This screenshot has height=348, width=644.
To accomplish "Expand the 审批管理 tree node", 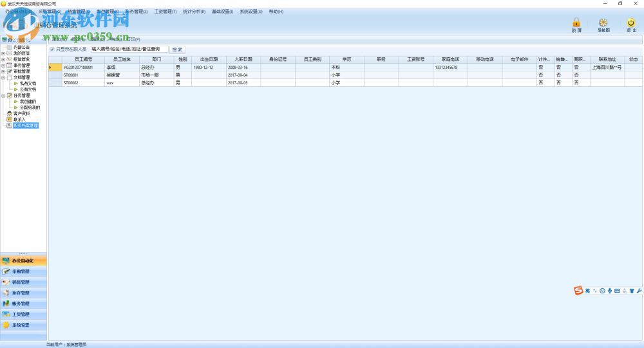I will coord(3,71).
